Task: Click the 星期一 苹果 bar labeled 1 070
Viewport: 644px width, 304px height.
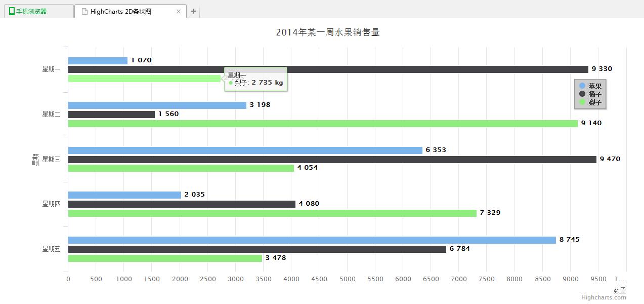Action: pos(98,61)
